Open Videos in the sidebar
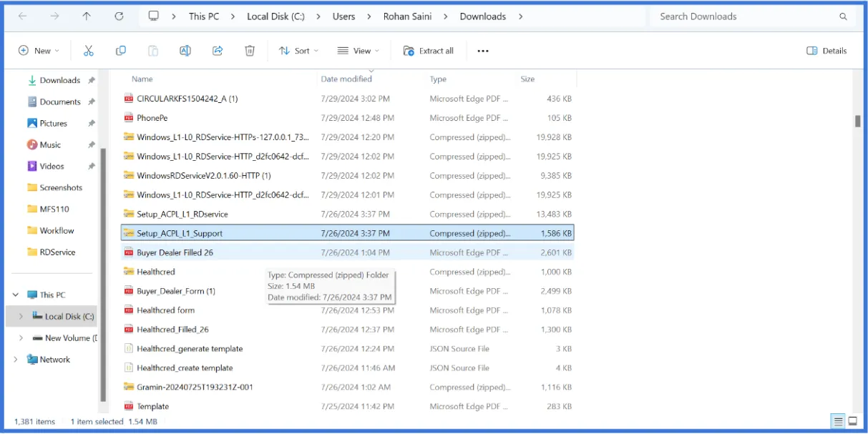 pos(52,166)
